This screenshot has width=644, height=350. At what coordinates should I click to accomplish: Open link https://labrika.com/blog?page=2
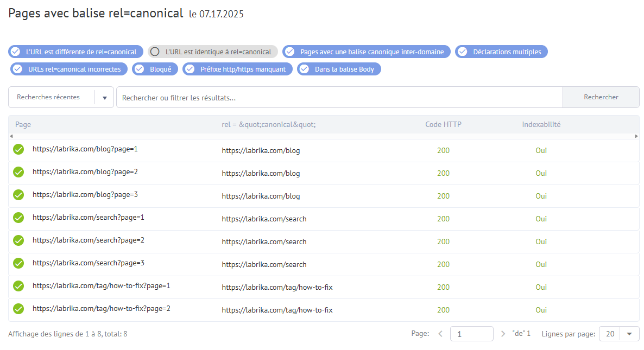pyautogui.click(x=85, y=172)
